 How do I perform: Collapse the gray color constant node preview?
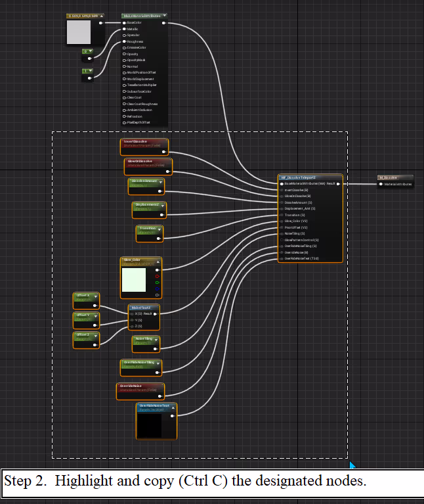point(102,16)
